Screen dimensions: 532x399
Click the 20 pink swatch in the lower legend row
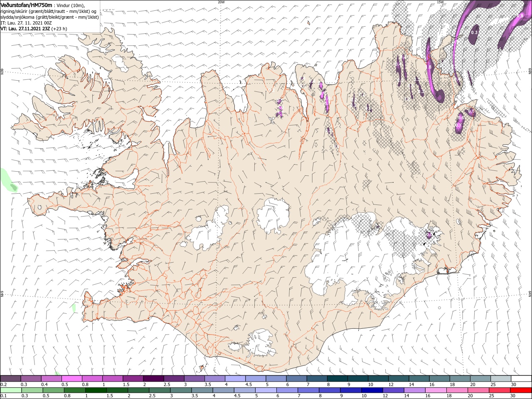(479, 390)
